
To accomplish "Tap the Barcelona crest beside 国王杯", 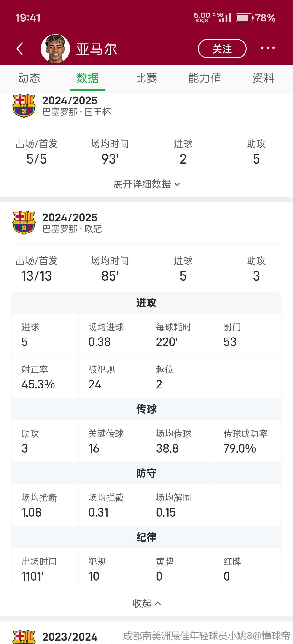I will 24,106.
